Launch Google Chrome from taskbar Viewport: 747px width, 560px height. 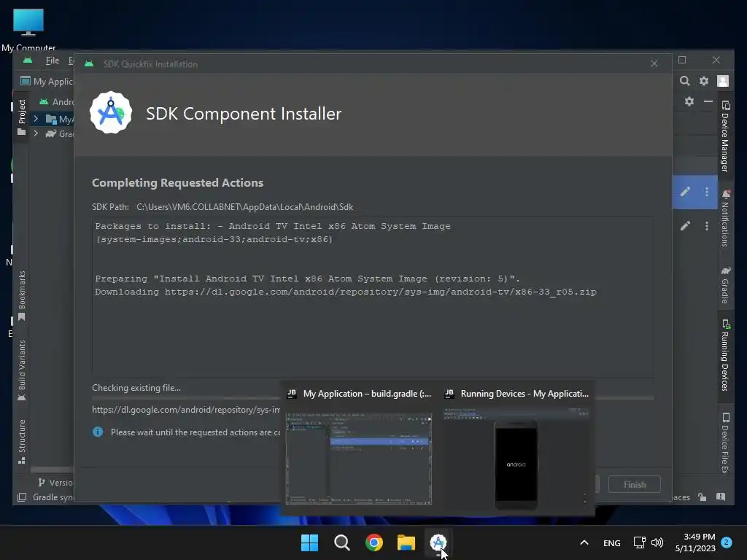click(374, 542)
